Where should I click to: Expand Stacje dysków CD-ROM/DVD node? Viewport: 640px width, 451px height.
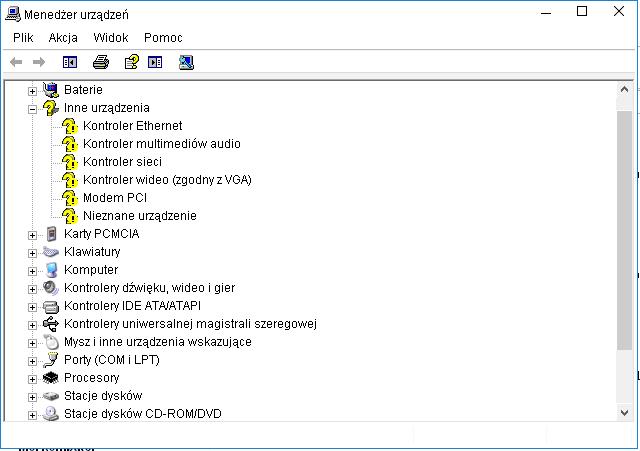(32, 415)
